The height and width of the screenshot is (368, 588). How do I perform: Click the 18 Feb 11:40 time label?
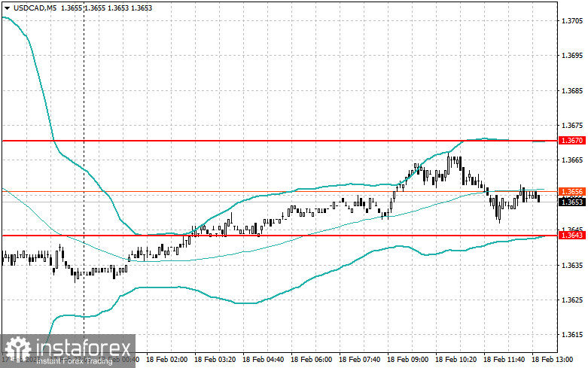coord(504,360)
